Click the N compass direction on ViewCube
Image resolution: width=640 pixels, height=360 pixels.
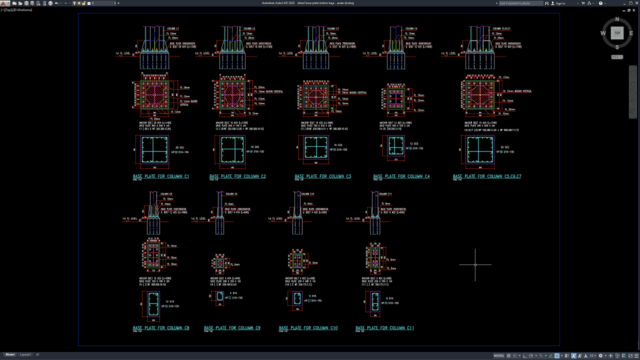617,19
